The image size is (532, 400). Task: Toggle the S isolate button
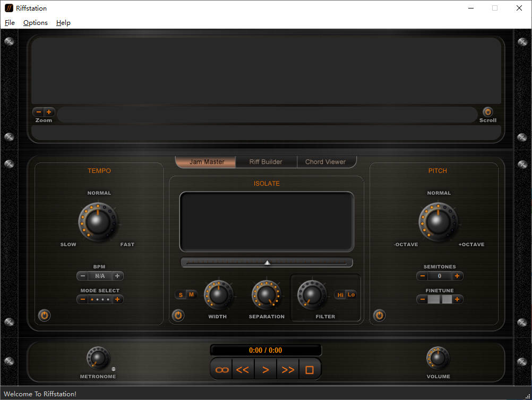(x=181, y=295)
